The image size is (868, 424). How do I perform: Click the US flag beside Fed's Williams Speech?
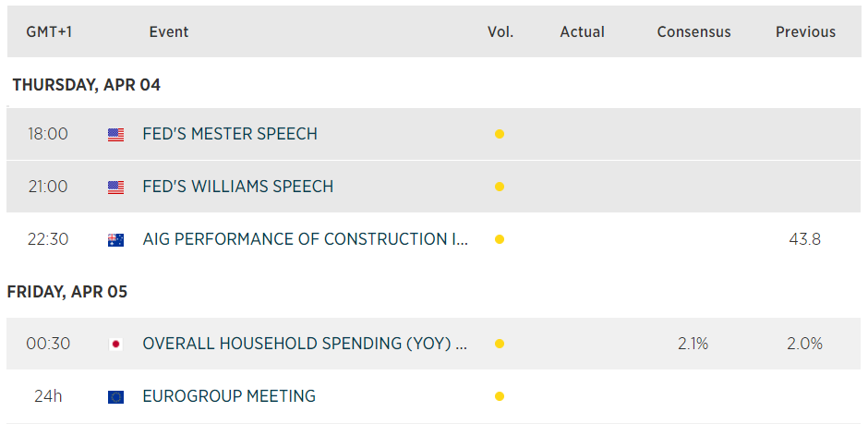(115, 188)
